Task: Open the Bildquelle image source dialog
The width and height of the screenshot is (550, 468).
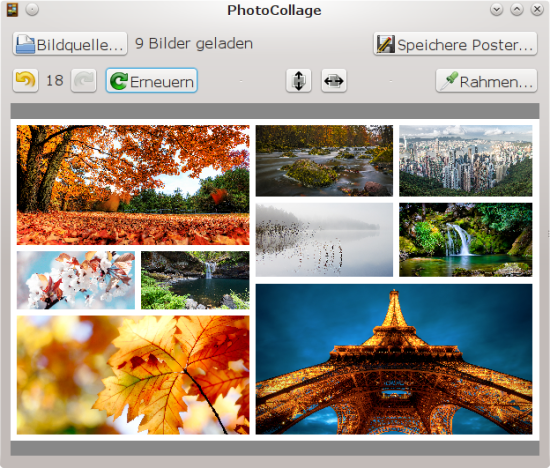Action: (x=70, y=44)
